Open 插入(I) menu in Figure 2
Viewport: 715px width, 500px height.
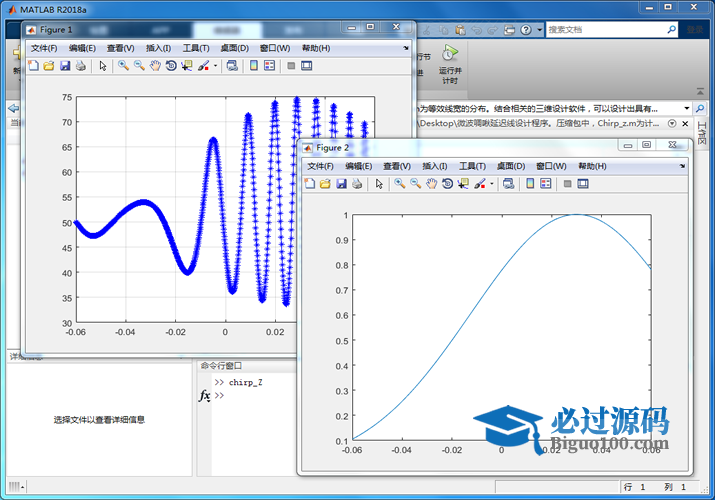coord(435,166)
